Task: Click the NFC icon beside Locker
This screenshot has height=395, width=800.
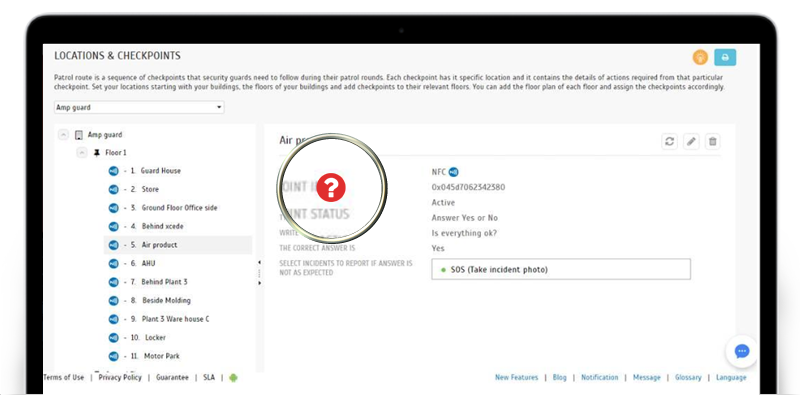Action: click(113, 337)
